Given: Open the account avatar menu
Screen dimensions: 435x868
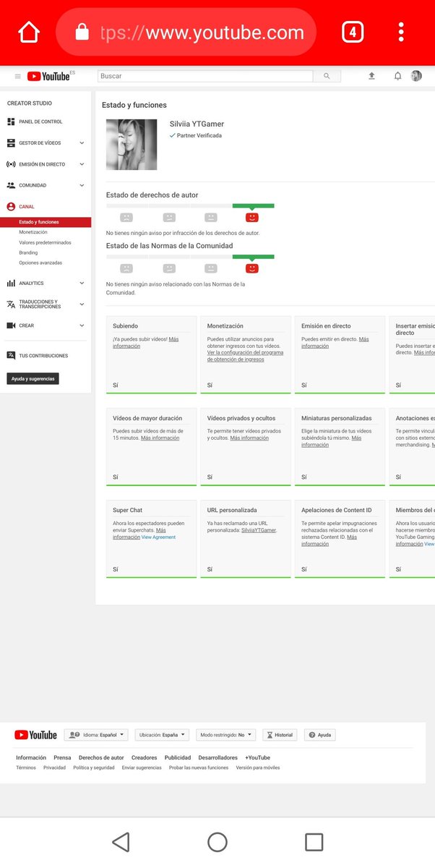Looking at the screenshot, I should [416, 76].
